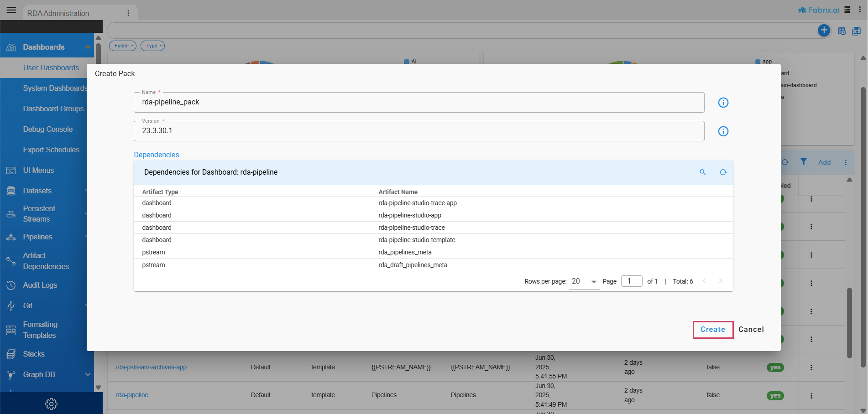This screenshot has width=868, height=414.
Task: Click the Name input field
Action: (418, 103)
